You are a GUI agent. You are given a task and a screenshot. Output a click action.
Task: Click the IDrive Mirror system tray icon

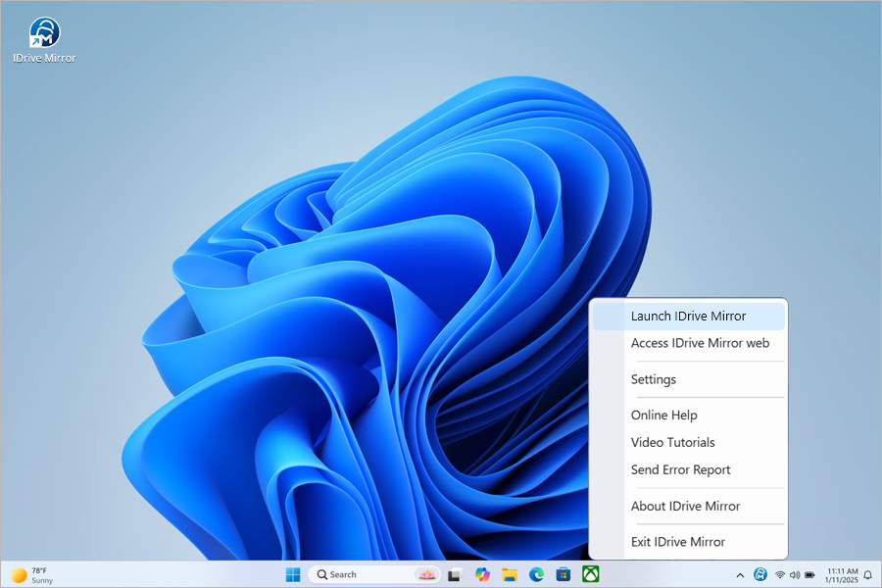pos(760,574)
